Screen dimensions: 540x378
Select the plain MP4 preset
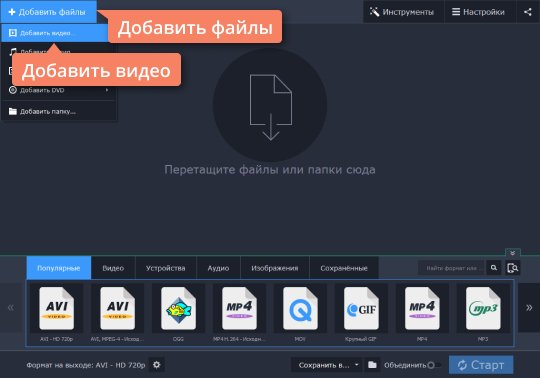(422, 313)
